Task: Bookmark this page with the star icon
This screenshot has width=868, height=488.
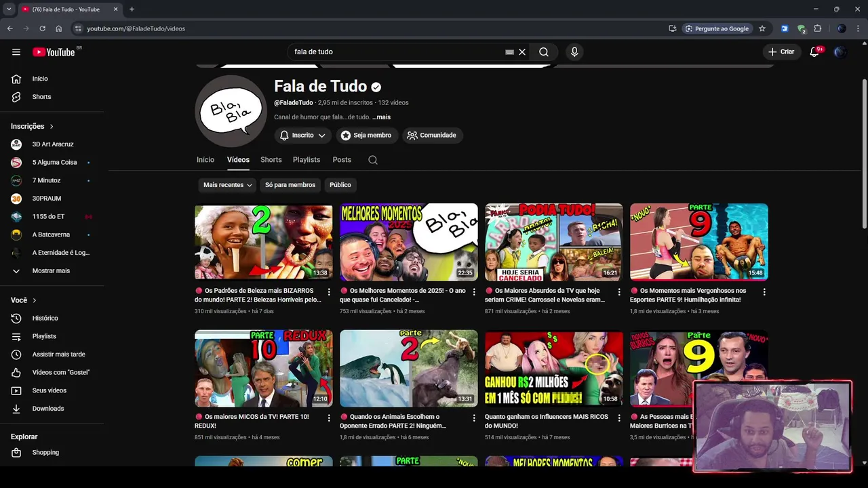Action: coord(762,28)
